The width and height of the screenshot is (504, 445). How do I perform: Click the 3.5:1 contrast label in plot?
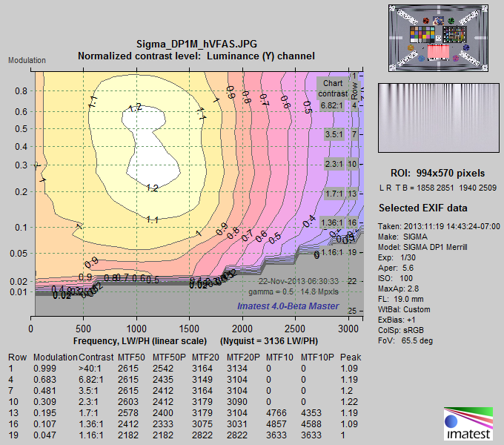click(334, 134)
